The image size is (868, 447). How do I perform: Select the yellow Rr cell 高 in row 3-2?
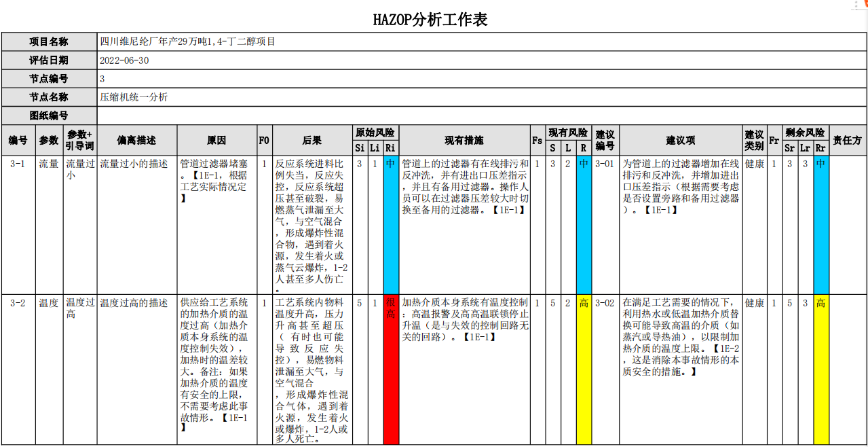coord(820,370)
